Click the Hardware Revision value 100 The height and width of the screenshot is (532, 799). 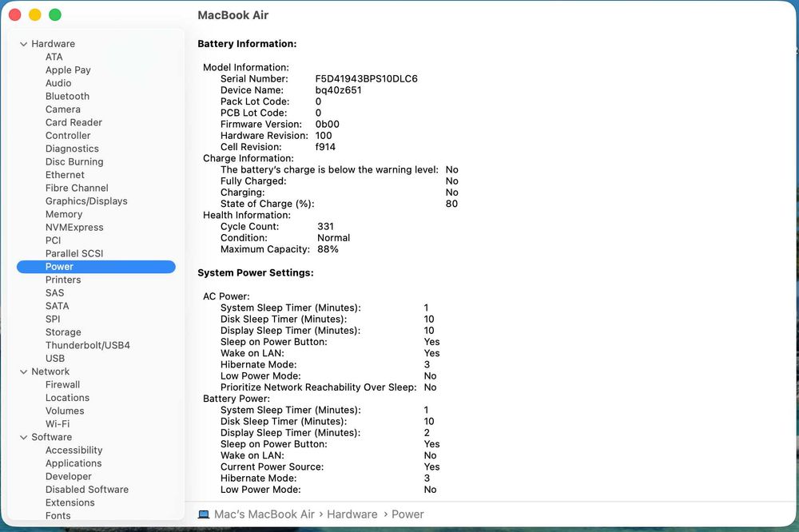point(324,136)
